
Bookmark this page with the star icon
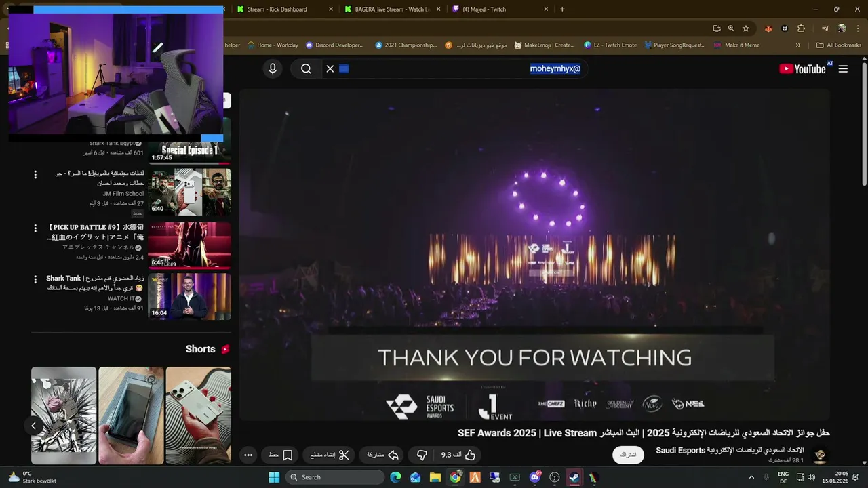(x=746, y=28)
